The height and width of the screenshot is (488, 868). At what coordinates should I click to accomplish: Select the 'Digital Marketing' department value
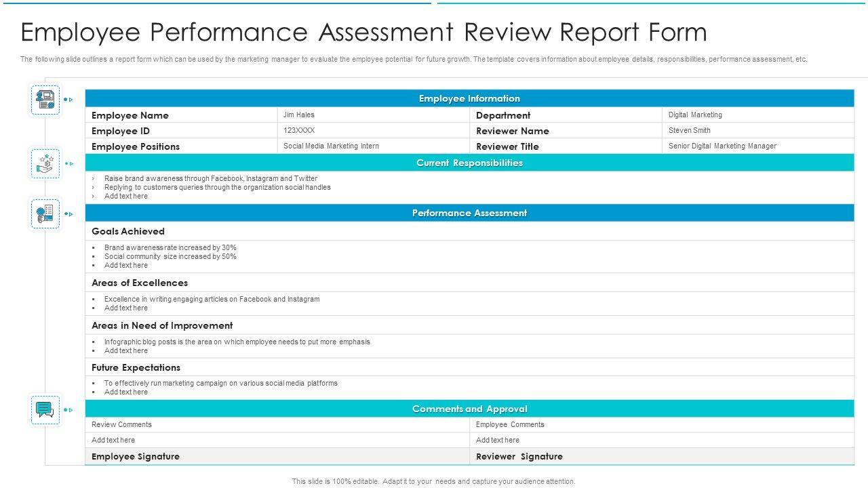(695, 115)
